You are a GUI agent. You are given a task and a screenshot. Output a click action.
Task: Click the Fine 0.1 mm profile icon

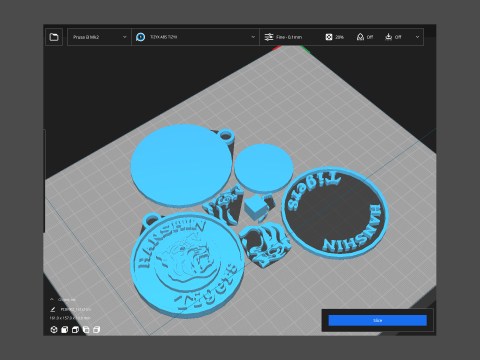269,37
